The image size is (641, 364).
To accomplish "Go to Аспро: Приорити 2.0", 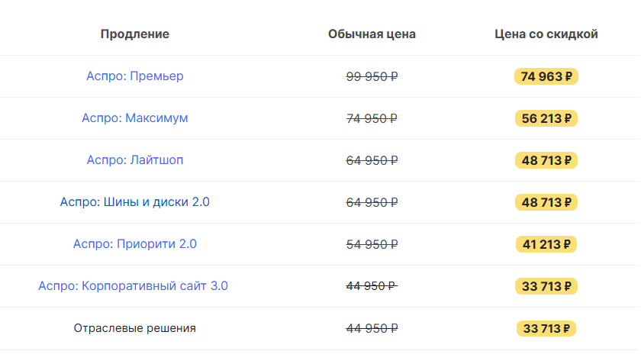I will click(135, 244).
